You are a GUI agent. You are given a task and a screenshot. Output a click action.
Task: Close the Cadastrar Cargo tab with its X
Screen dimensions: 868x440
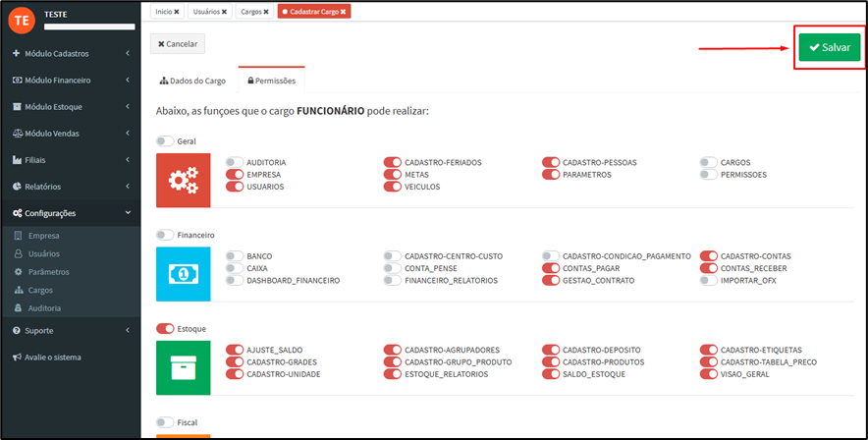click(x=344, y=12)
